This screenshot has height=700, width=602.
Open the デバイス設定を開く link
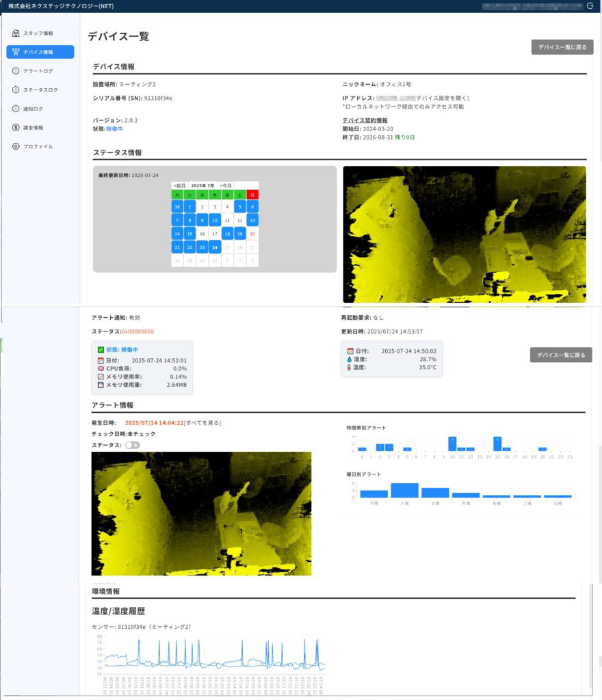pyautogui.click(x=442, y=98)
